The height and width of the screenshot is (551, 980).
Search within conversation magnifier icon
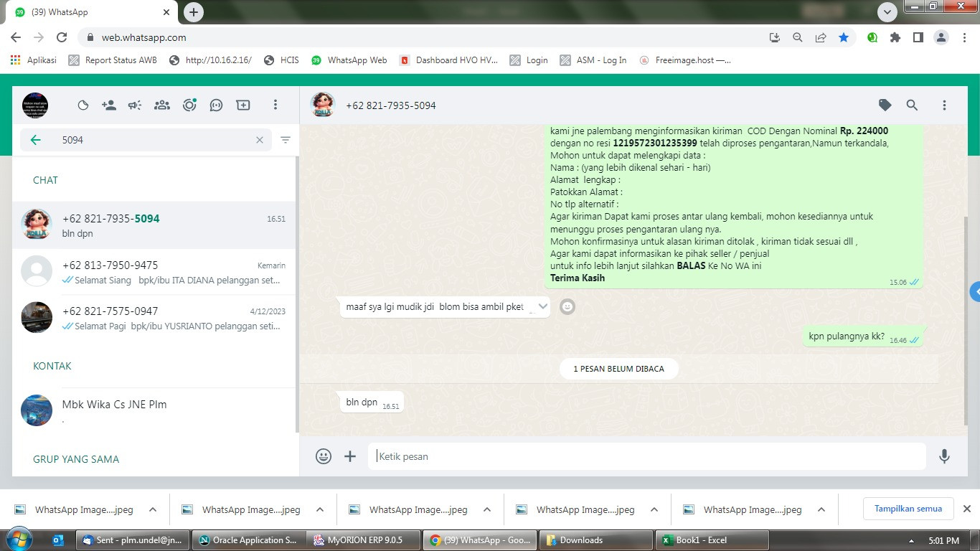click(x=912, y=105)
